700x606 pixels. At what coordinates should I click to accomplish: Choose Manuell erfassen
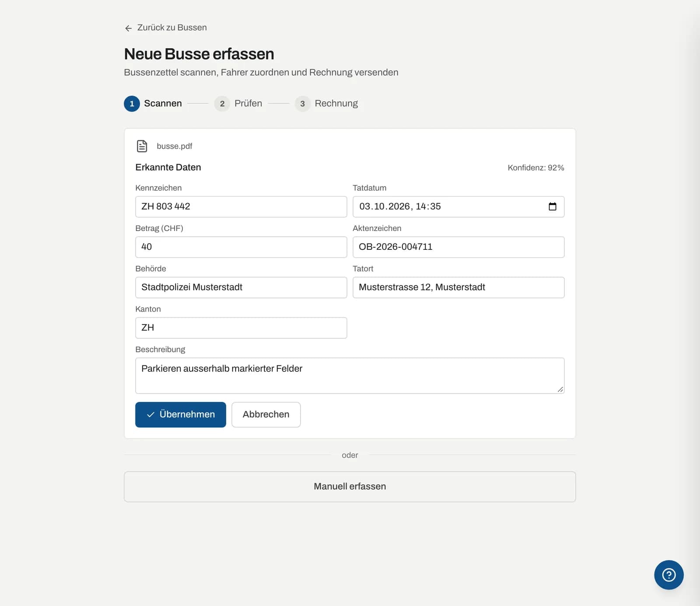pyautogui.click(x=350, y=486)
